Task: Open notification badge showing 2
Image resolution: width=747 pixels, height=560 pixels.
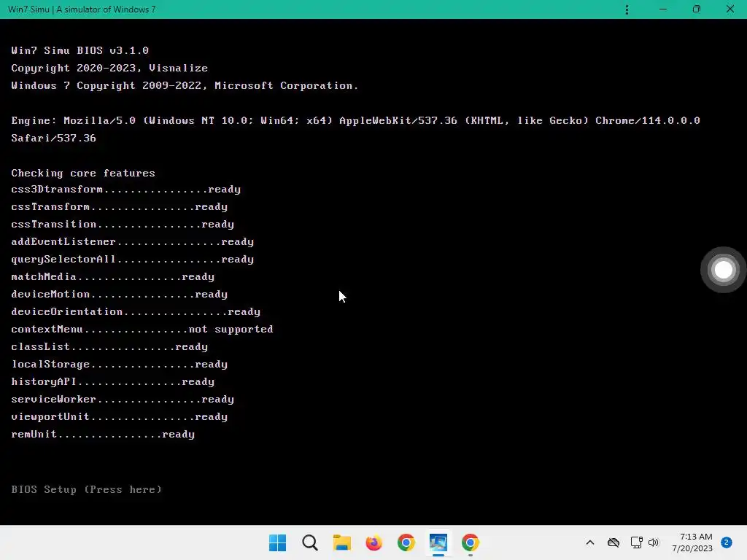Action: point(727,542)
